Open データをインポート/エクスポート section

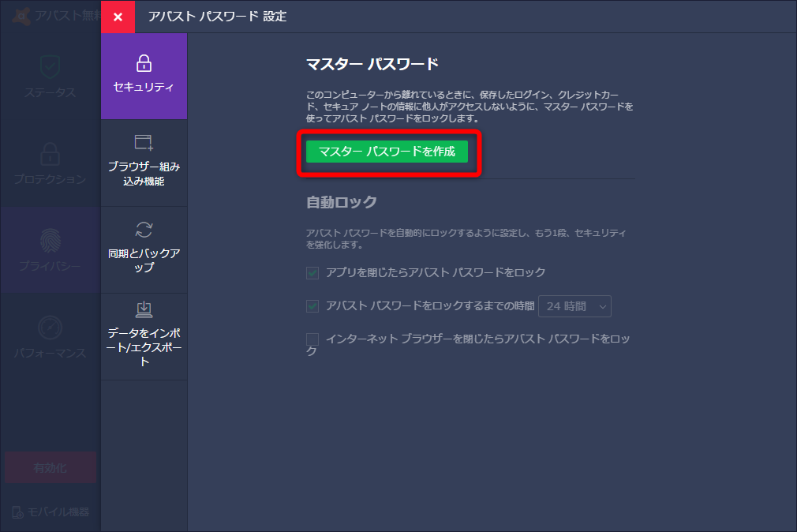tap(144, 325)
